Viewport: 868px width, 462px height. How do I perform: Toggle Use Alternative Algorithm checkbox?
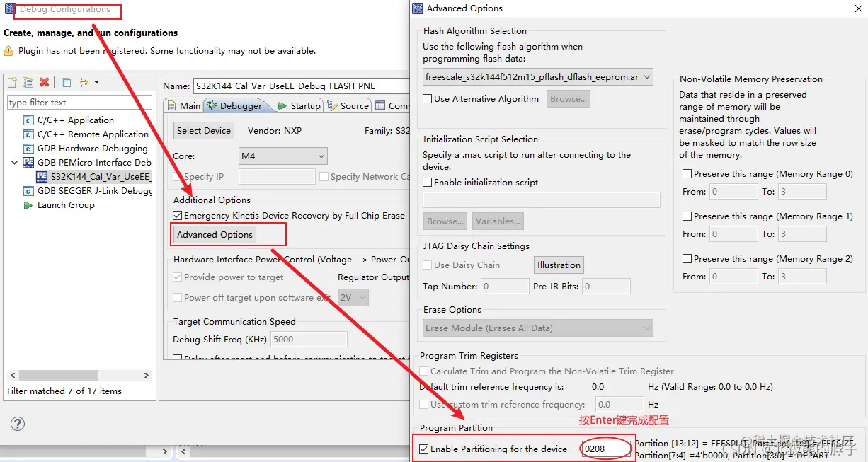428,99
